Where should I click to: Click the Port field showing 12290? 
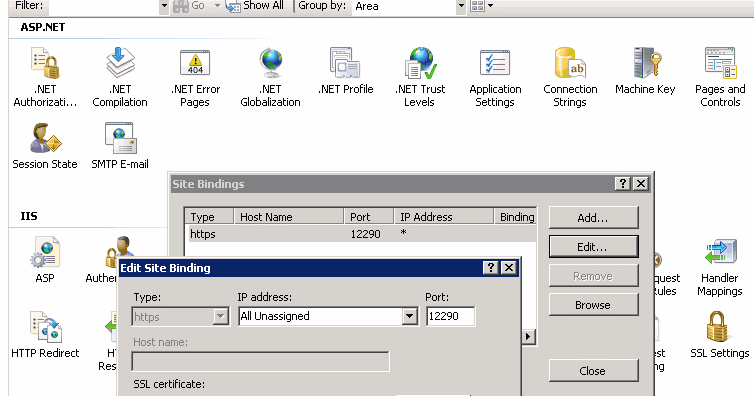tap(451, 316)
